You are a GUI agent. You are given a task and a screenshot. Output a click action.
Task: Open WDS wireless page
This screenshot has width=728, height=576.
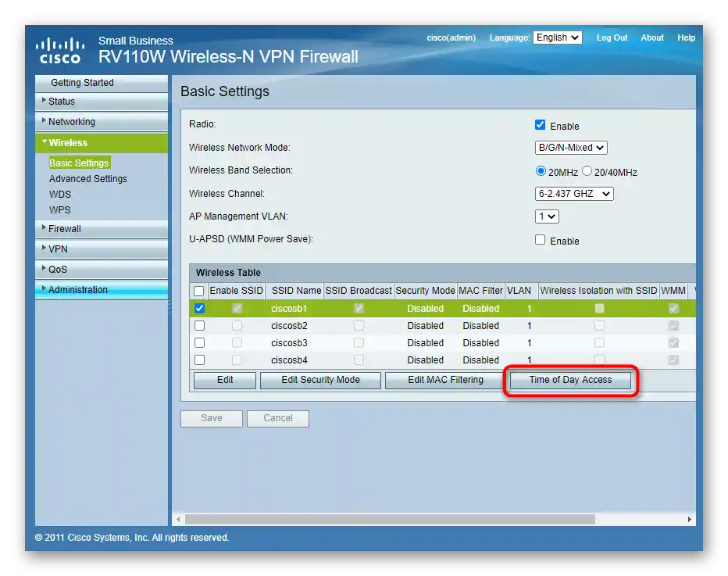[60, 194]
